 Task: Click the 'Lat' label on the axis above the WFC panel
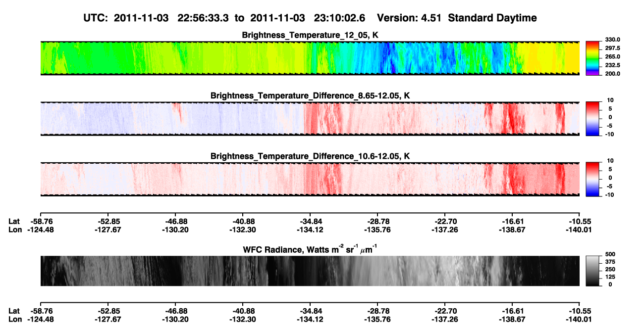(x=14, y=222)
